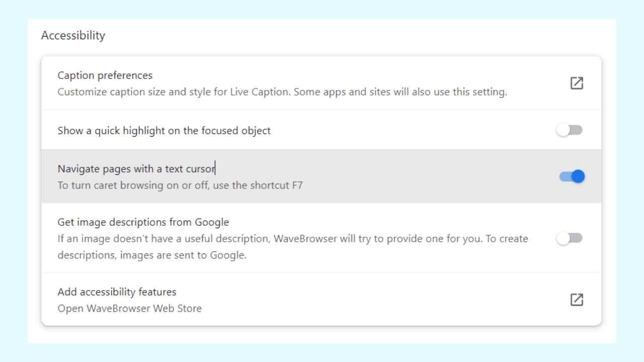This screenshot has width=644, height=362.
Task: Enable quick highlight on focused object toggle
Action: (x=570, y=130)
